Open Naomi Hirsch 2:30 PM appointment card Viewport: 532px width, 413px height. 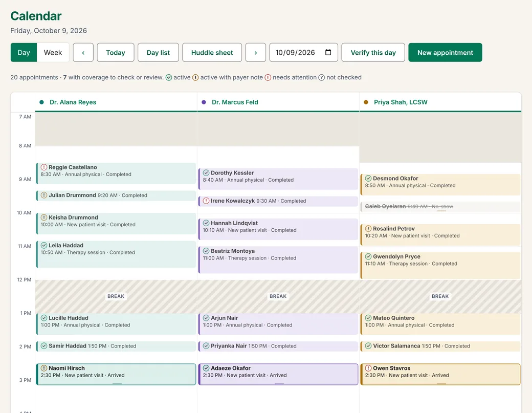coord(116,374)
